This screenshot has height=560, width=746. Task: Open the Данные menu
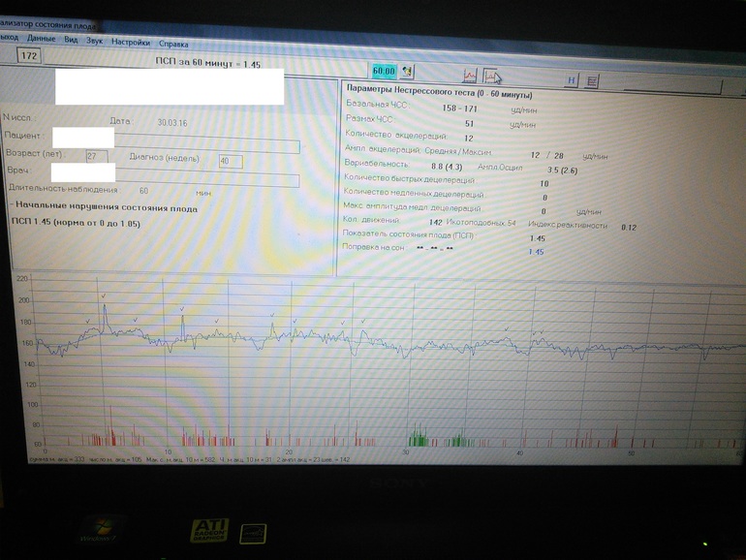[x=41, y=40]
